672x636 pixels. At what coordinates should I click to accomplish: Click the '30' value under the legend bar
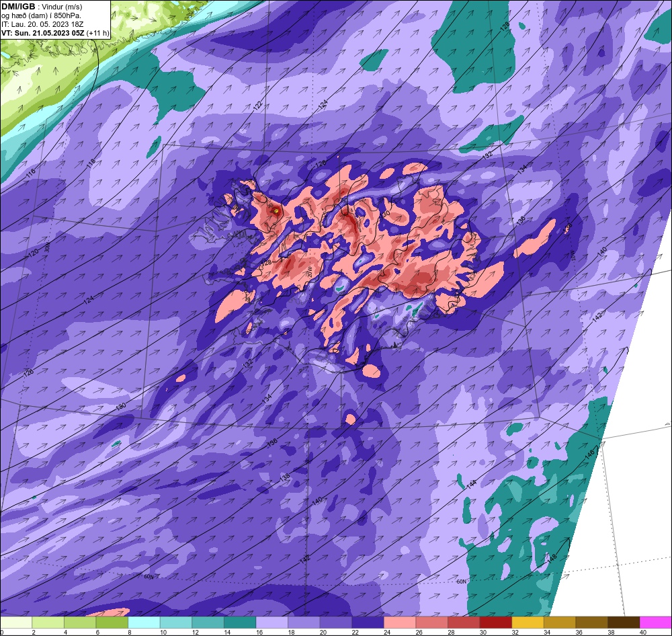483,632
